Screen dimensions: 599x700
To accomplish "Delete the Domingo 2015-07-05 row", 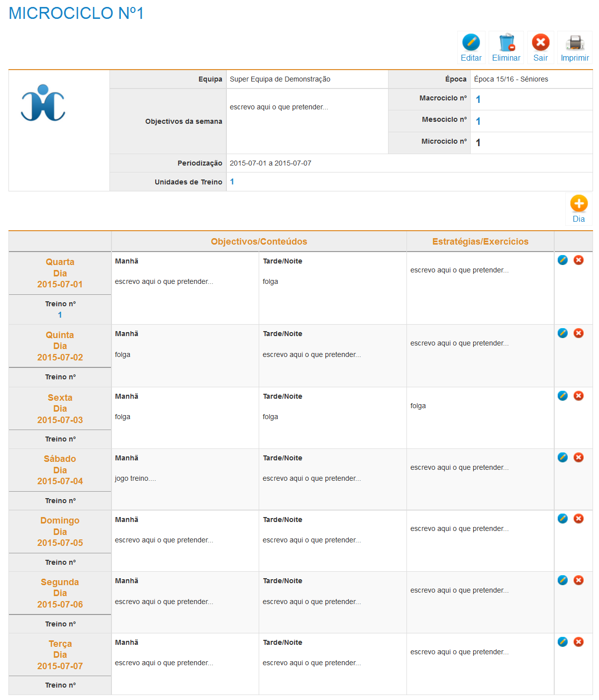I will pos(579,519).
